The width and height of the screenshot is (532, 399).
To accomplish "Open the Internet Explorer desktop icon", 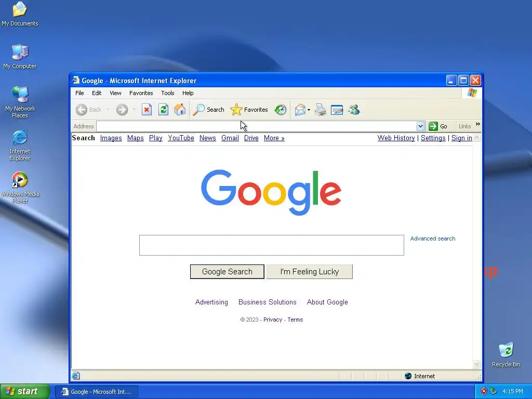I will click(x=20, y=145).
